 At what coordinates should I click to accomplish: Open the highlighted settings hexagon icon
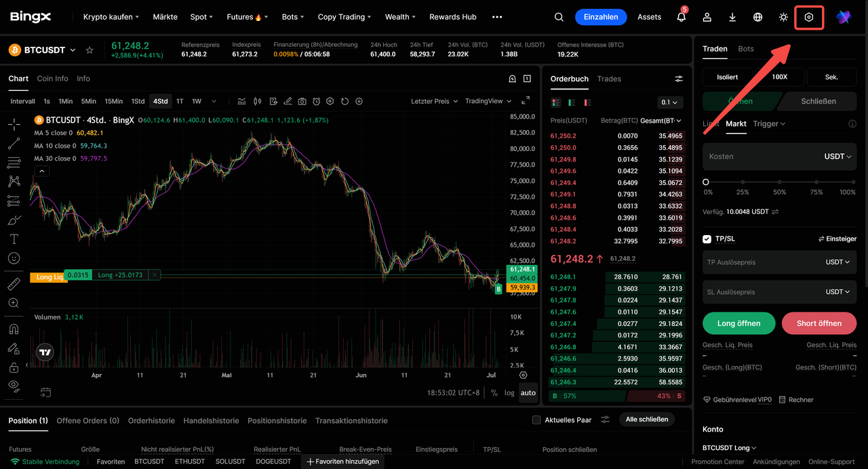coord(809,17)
